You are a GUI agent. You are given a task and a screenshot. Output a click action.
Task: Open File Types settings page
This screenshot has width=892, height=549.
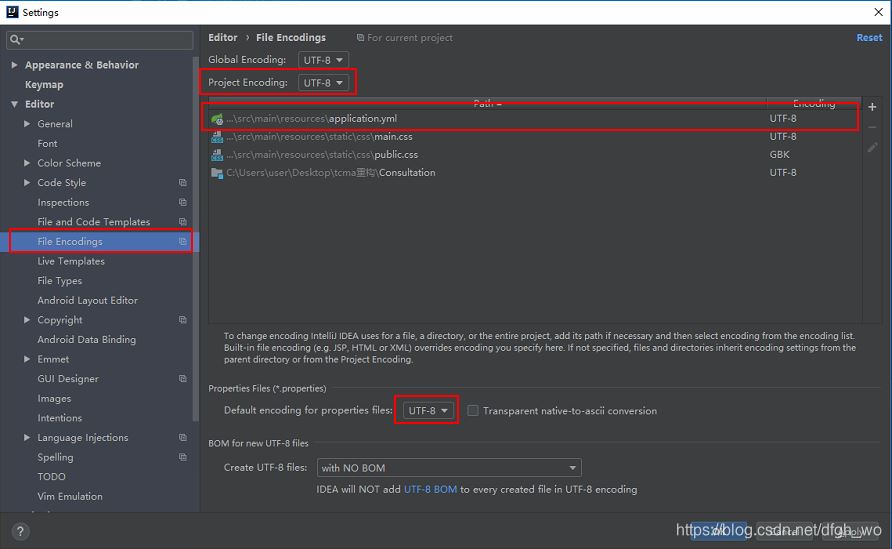(x=60, y=280)
